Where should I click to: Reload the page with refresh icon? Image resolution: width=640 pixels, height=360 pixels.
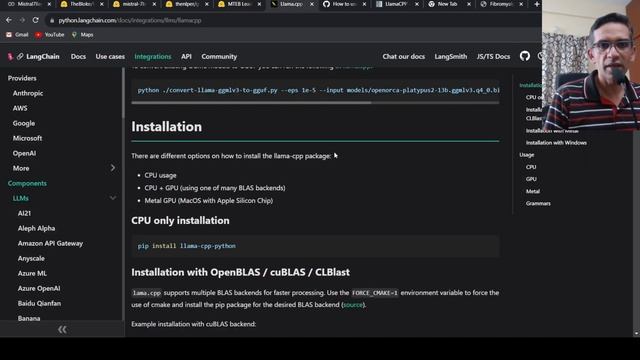click(36, 20)
